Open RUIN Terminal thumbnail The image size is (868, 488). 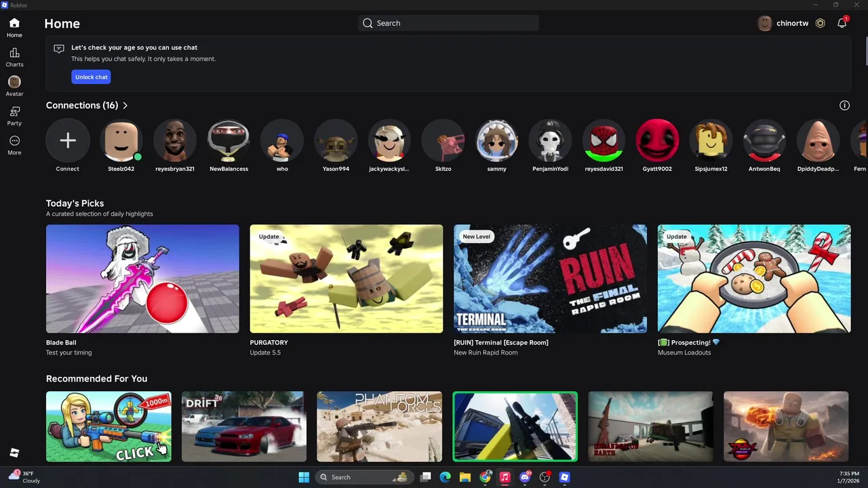point(550,279)
